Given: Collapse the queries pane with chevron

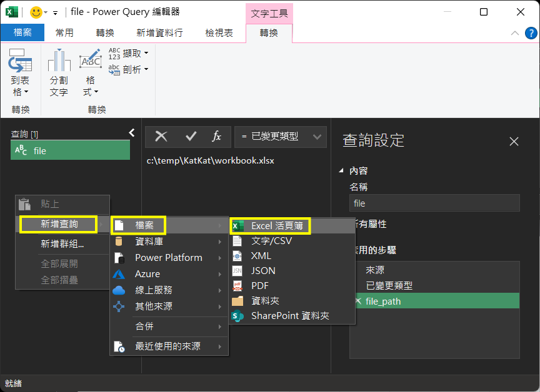Looking at the screenshot, I should pyautogui.click(x=132, y=132).
